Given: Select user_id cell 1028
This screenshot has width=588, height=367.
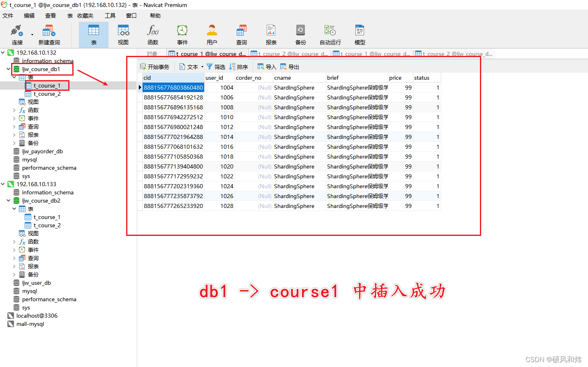Looking at the screenshot, I should 219,206.
